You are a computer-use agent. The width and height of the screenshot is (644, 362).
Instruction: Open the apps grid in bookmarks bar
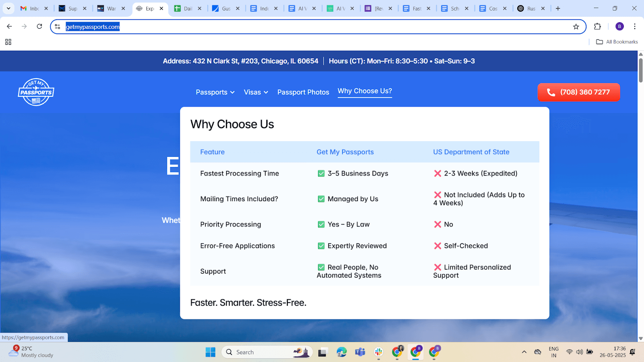(8, 42)
